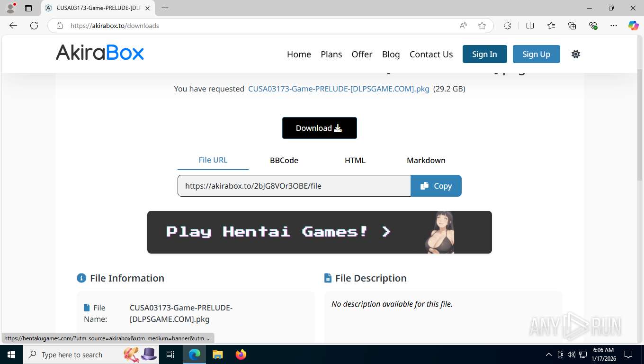Open Microsoft Edge taskbar icon
This screenshot has width=644, height=364.
click(x=195, y=355)
